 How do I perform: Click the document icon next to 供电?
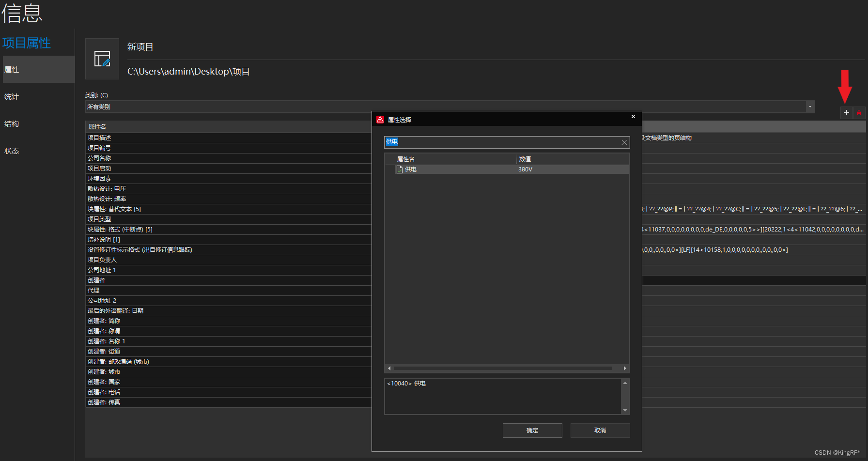tap(400, 169)
